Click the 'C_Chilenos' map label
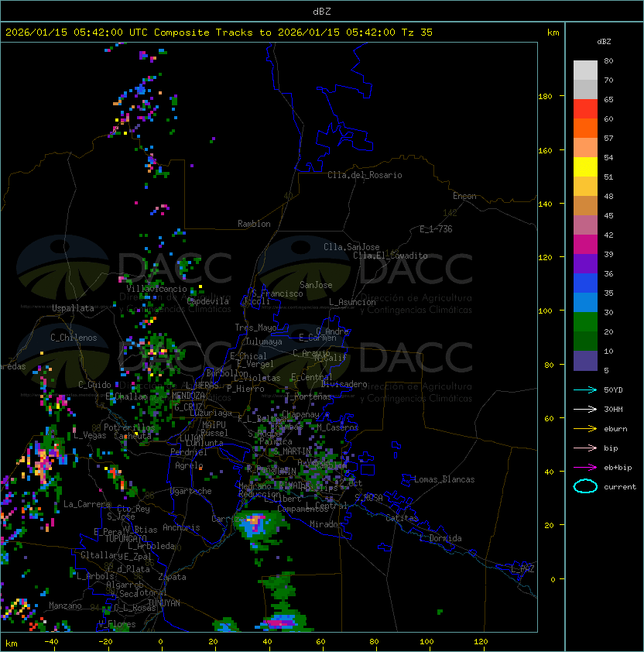This screenshot has height=652, width=644. tap(74, 338)
